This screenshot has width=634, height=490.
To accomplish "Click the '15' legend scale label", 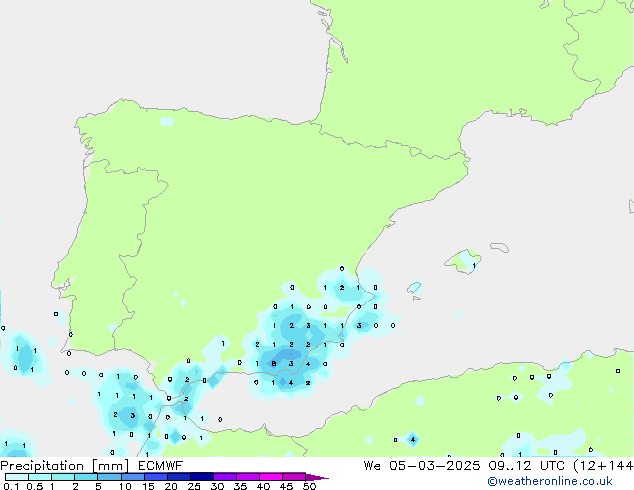I will pos(148,486).
